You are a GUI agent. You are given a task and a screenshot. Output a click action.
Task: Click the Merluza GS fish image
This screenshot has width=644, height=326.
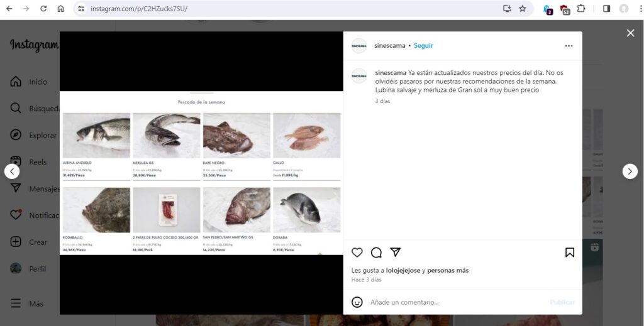pyautogui.click(x=166, y=135)
